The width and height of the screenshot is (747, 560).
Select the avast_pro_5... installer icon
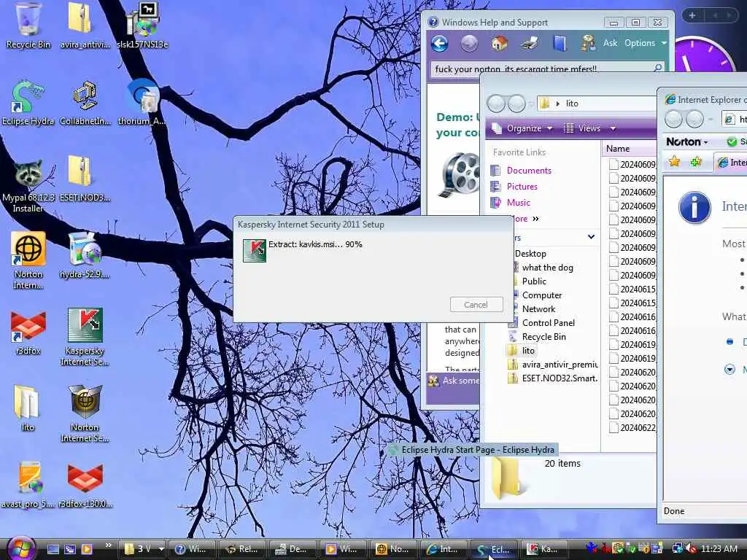(x=28, y=485)
